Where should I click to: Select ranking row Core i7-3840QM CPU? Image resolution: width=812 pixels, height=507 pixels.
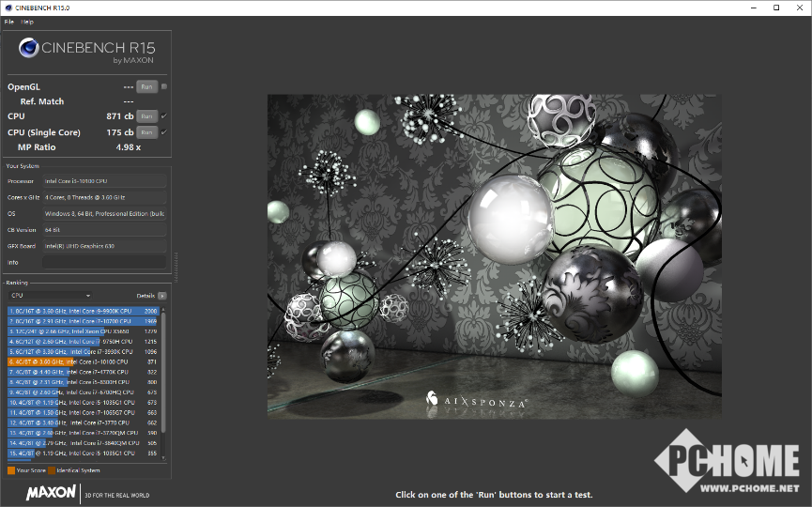pyautogui.click(x=84, y=443)
